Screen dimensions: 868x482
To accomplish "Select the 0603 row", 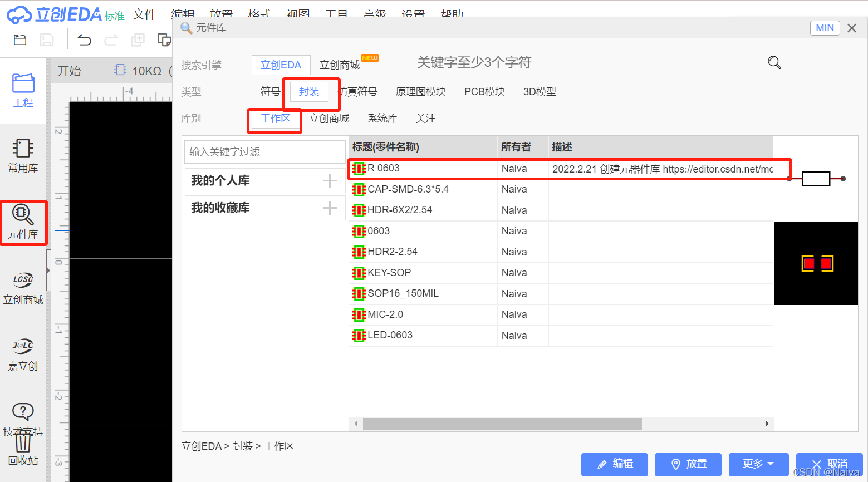I will [x=561, y=231].
